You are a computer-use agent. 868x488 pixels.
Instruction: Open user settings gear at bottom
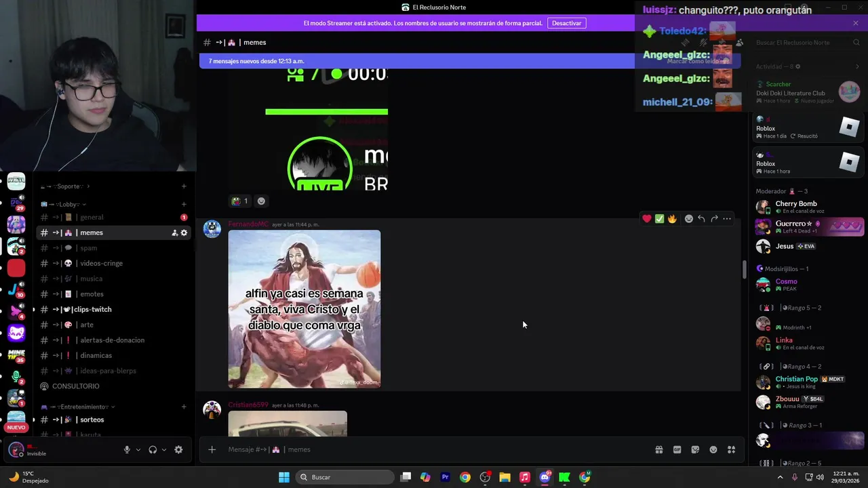point(178,449)
